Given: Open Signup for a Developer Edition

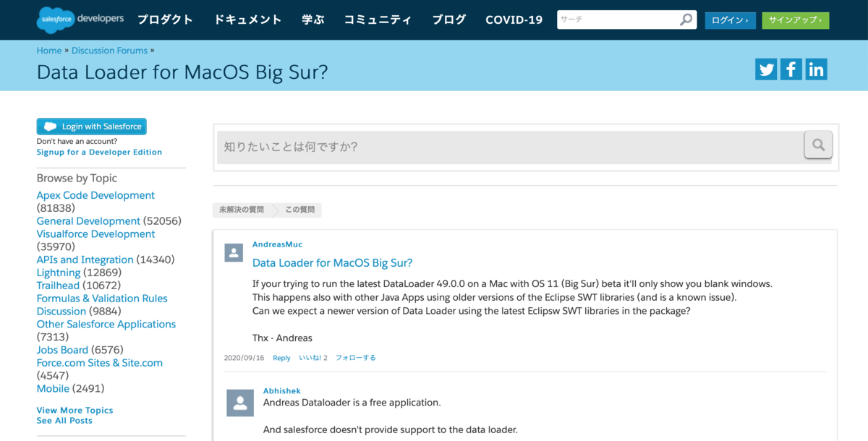Looking at the screenshot, I should [99, 152].
